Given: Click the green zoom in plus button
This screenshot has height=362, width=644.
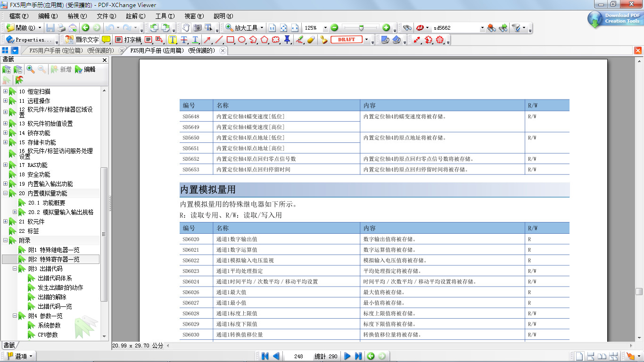Looking at the screenshot, I should [x=386, y=28].
